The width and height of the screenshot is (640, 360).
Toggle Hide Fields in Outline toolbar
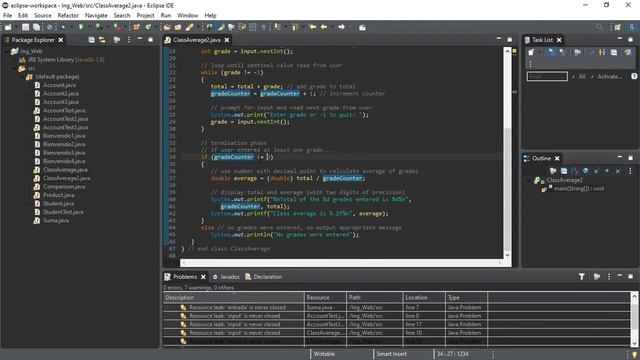(x=586, y=171)
